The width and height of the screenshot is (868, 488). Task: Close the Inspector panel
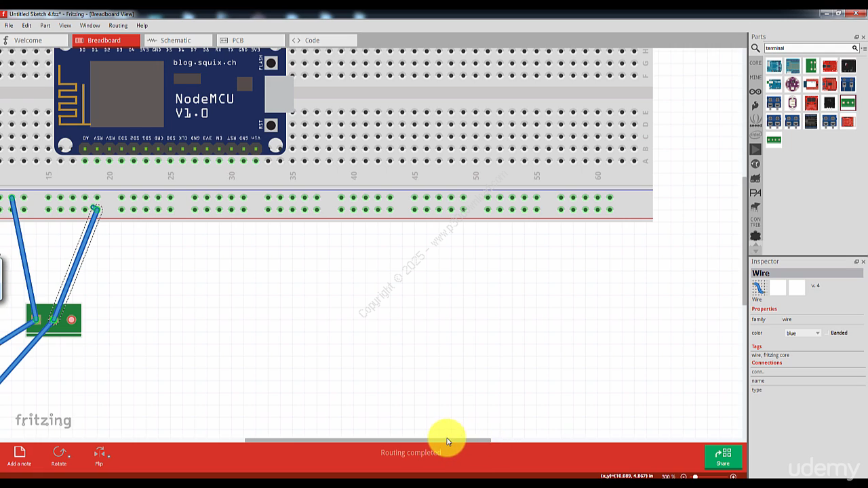pos(863,262)
